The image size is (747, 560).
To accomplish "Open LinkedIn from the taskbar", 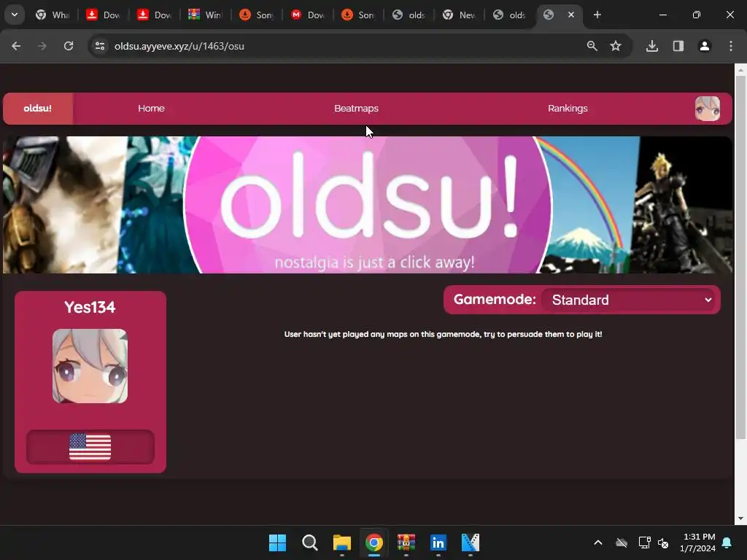I will tap(438, 542).
